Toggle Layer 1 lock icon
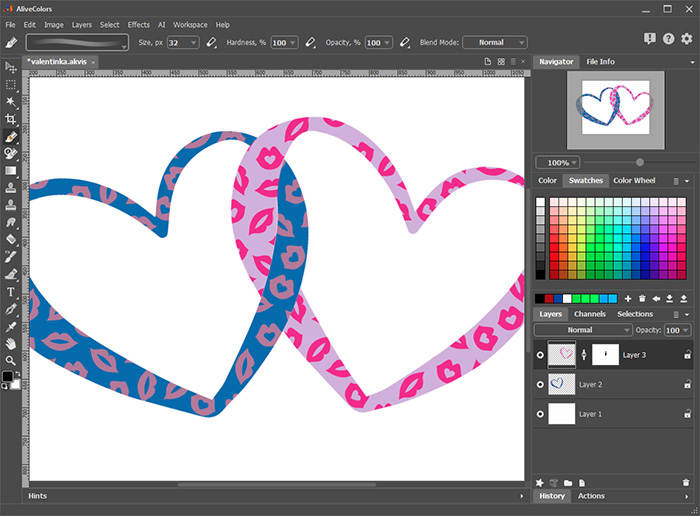700x516 pixels. [687, 414]
